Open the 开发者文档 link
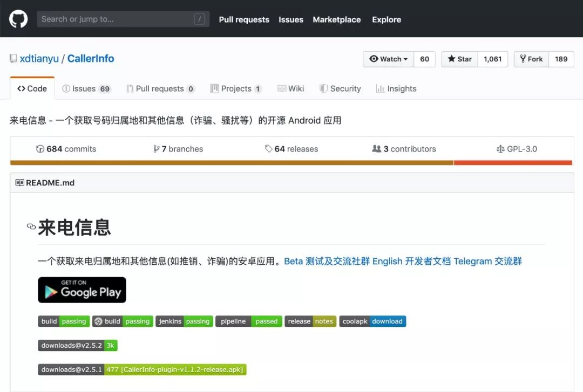583x392 pixels. 428,261
